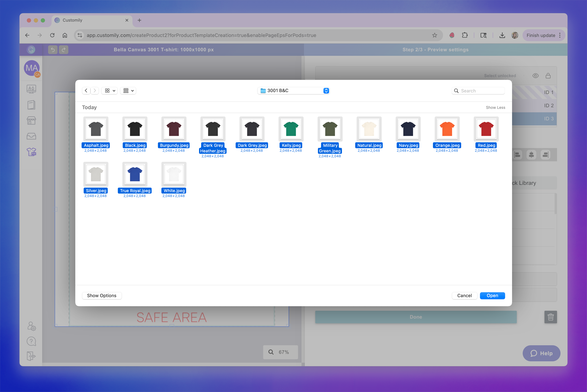Click the redo arrow in the editor toolbar

pos(63,50)
